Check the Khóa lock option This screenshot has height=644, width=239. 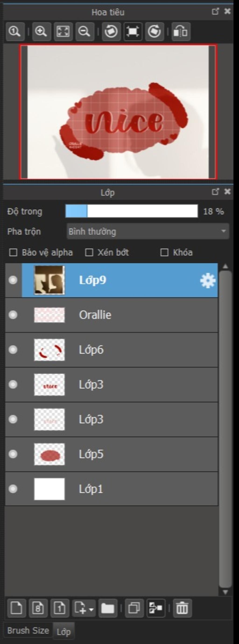tap(164, 253)
